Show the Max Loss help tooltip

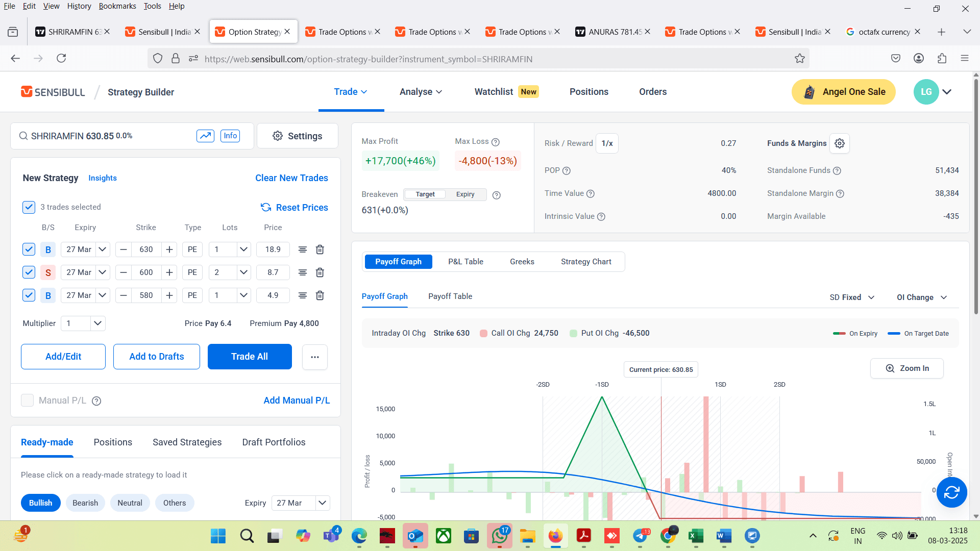click(x=495, y=142)
